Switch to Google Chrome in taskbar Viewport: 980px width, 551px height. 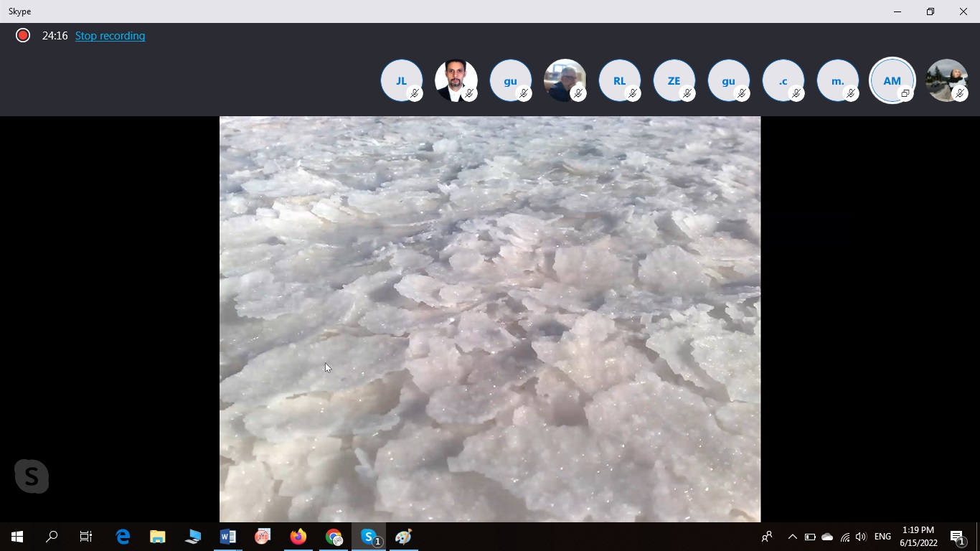(x=334, y=537)
